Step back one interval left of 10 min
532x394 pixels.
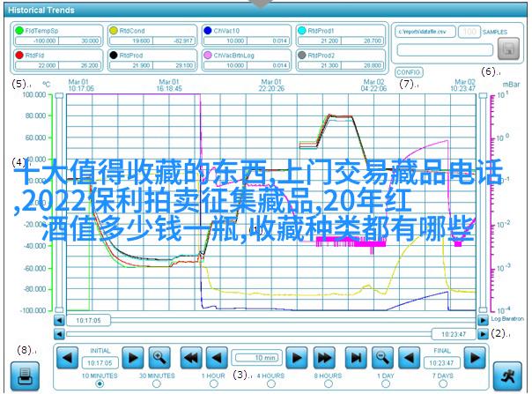click(217, 357)
